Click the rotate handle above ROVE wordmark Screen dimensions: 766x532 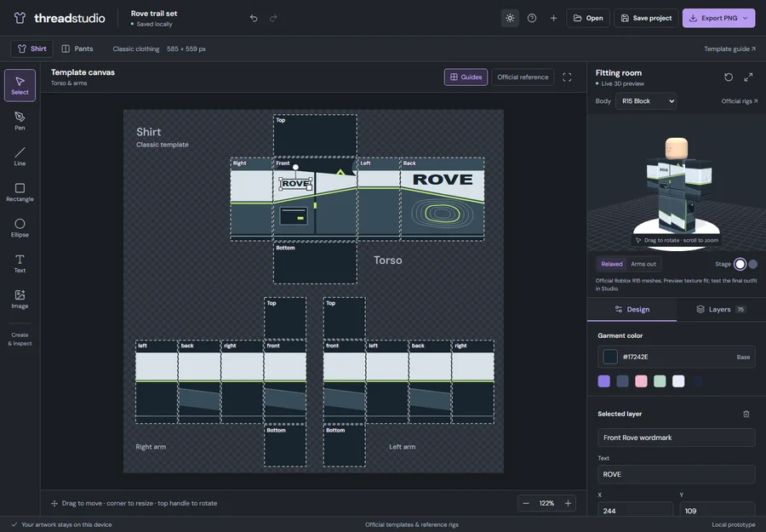point(295,167)
